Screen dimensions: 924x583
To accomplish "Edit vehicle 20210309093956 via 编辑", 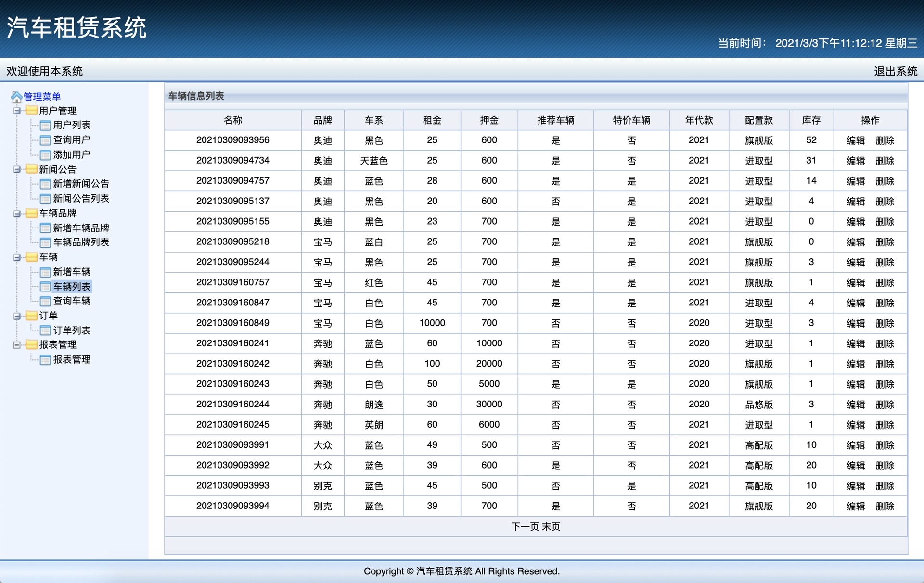I will pos(856,140).
